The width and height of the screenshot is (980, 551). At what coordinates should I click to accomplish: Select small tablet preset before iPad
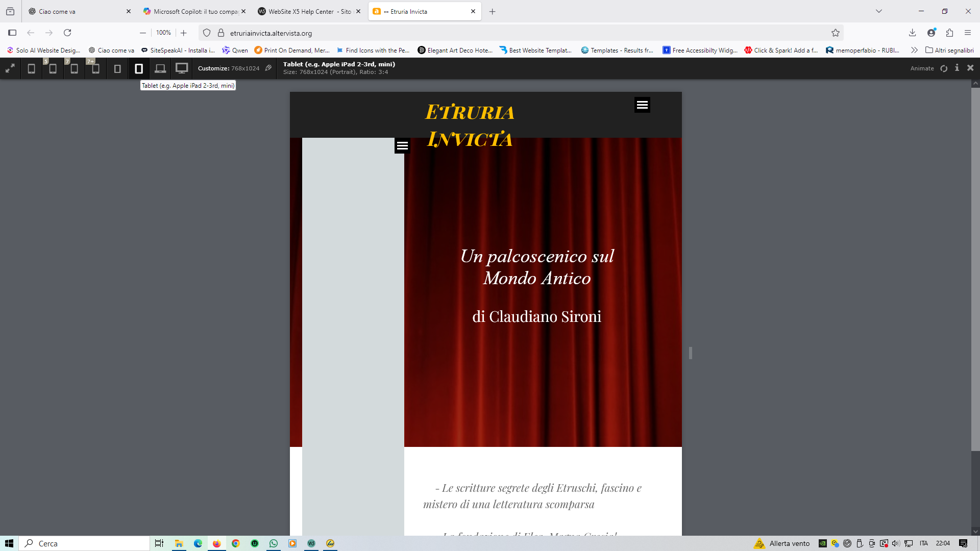[x=117, y=69]
